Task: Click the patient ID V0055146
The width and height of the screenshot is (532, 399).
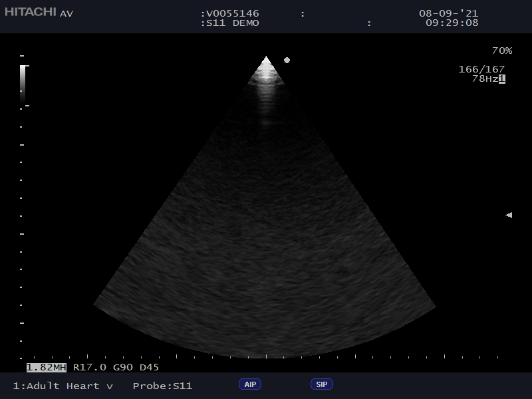Action: pyautogui.click(x=232, y=13)
